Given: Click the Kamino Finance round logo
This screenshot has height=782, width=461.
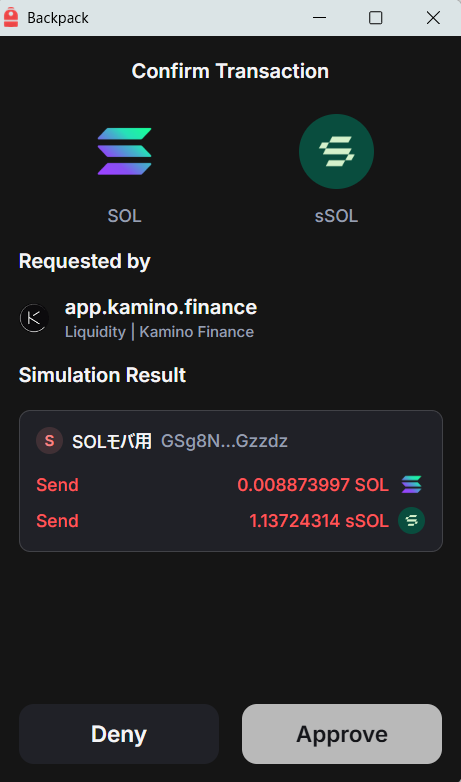Looking at the screenshot, I should point(34,318).
